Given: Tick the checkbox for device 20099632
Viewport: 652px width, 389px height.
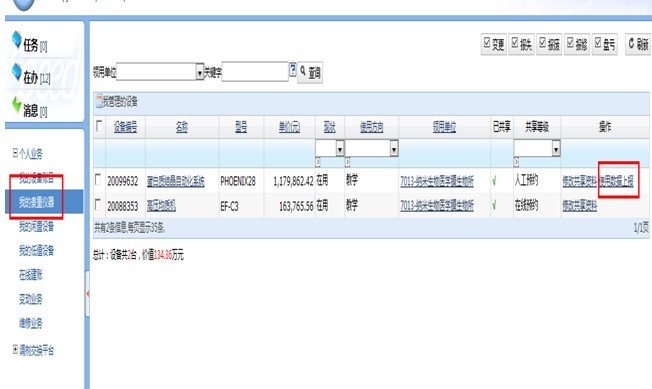Looking at the screenshot, I should pos(98,180).
